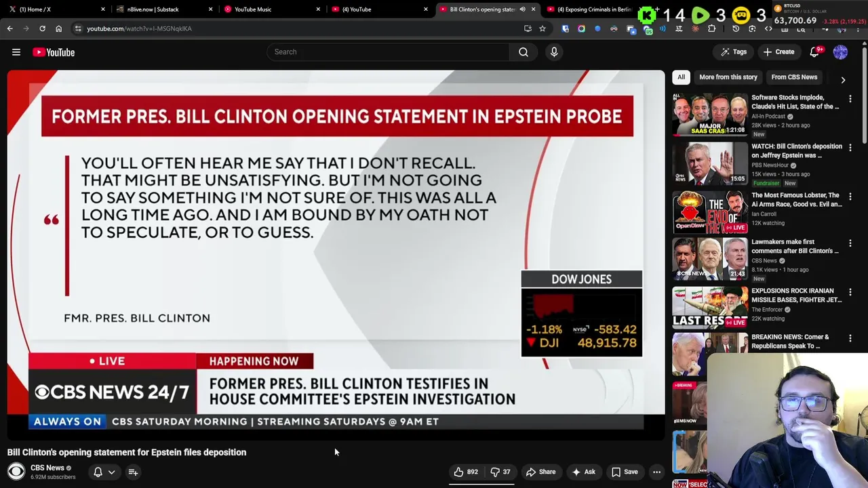
Task: Show more filter chips with right arrow
Action: point(843,80)
